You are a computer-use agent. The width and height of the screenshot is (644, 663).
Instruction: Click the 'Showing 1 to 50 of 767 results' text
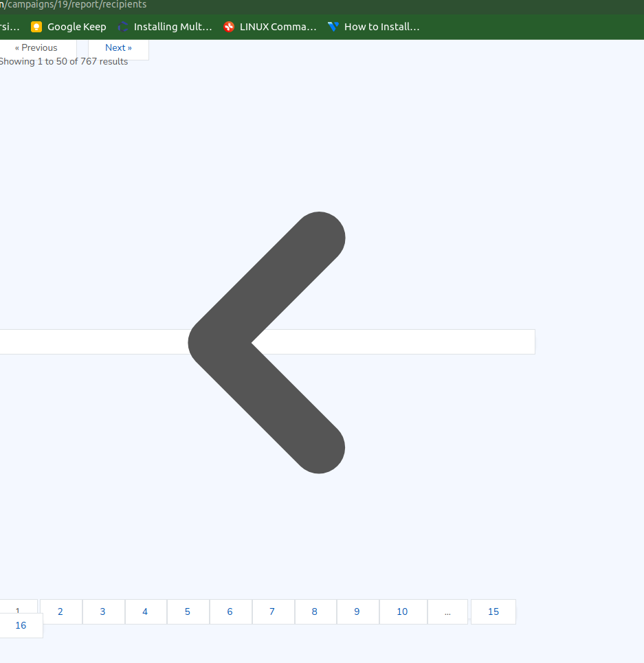click(x=64, y=61)
